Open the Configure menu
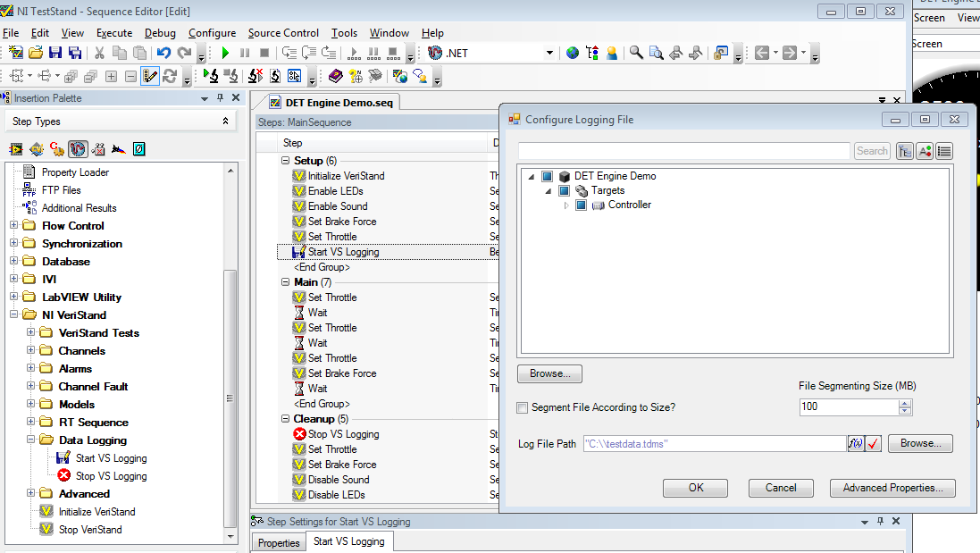 [212, 33]
